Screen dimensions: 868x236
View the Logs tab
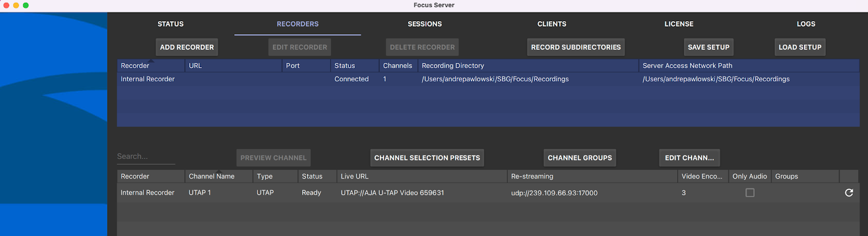point(806,24)
